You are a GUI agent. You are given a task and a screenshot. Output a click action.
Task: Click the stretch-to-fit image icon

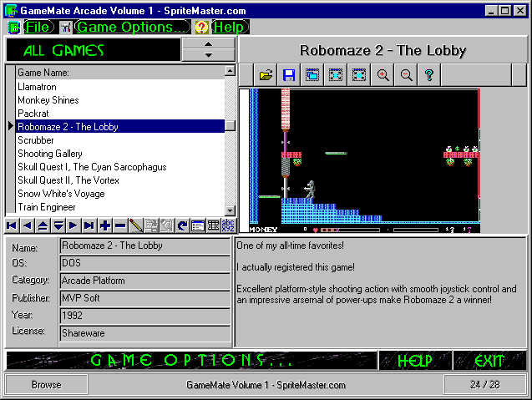pos(336,75)
